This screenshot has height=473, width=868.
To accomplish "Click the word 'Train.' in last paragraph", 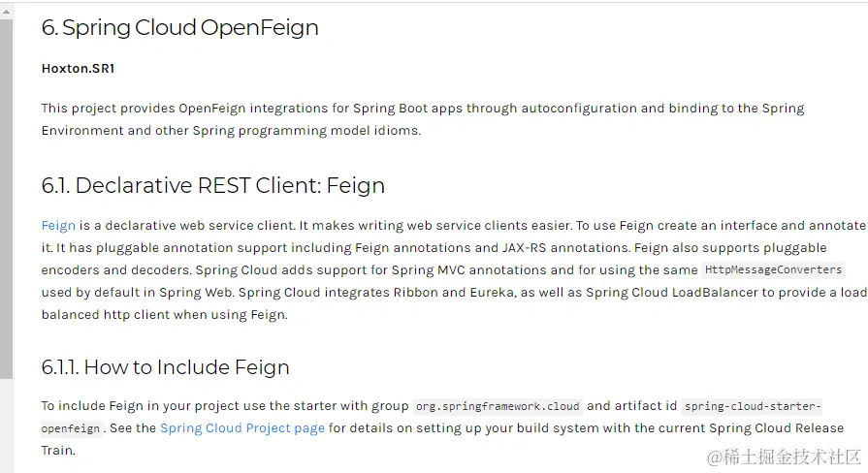I will pyautogui.click(x=58, y=451).
